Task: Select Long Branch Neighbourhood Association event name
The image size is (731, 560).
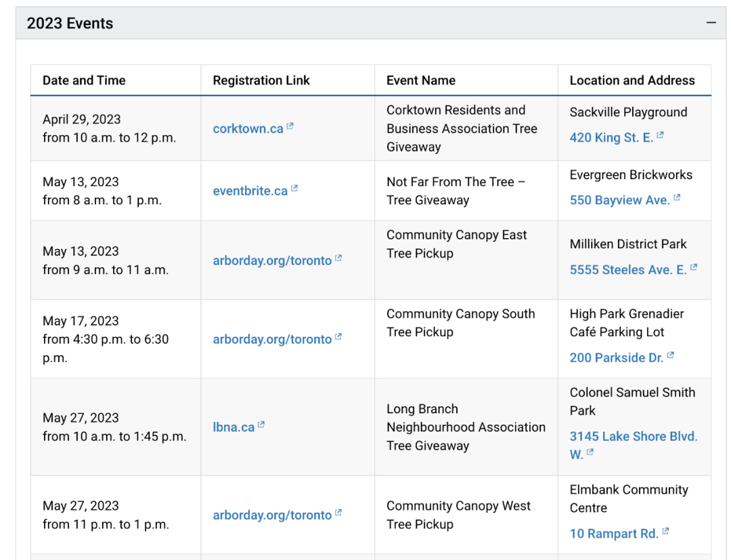Action: [466, 427]
